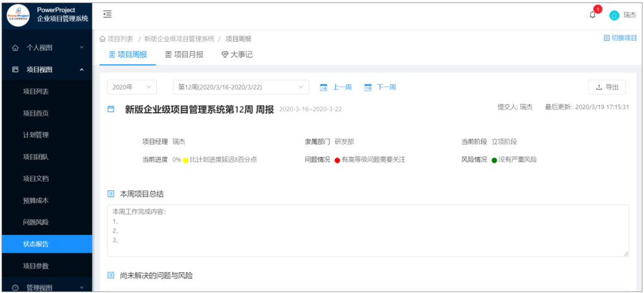The height and width of the screenshot is (293, 644).
Task: Click inside the 本周项目总结 text area
Action: point(368,230)
